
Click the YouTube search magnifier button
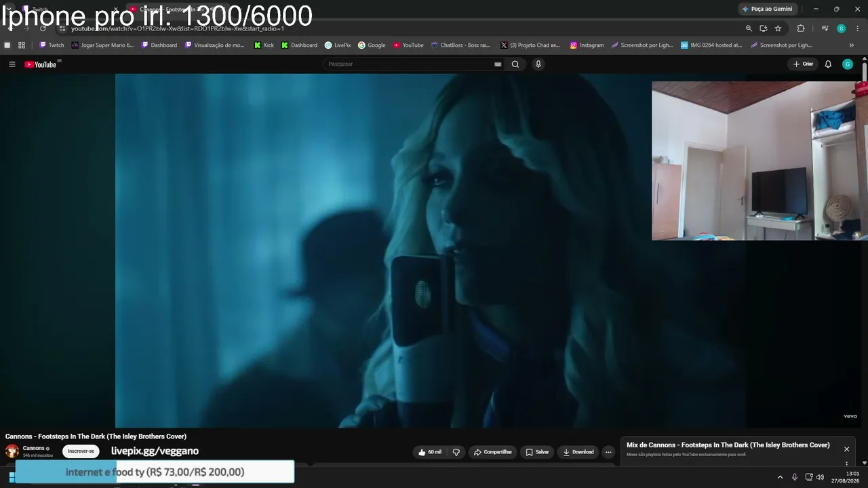[515, 64]
